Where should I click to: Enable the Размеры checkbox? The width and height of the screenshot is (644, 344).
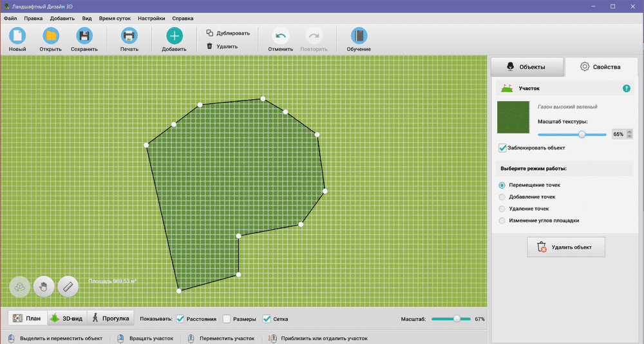pyautogui.click(x=227, y=319)
